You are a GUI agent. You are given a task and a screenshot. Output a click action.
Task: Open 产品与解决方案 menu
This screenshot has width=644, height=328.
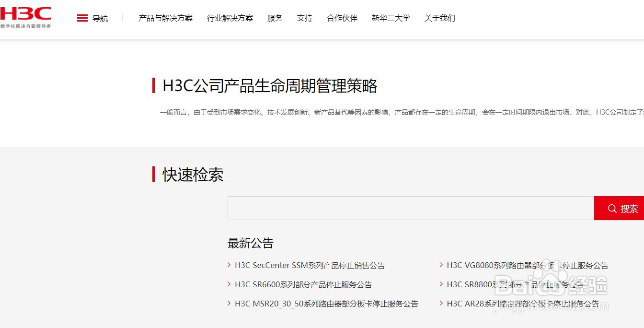(166, 18)
